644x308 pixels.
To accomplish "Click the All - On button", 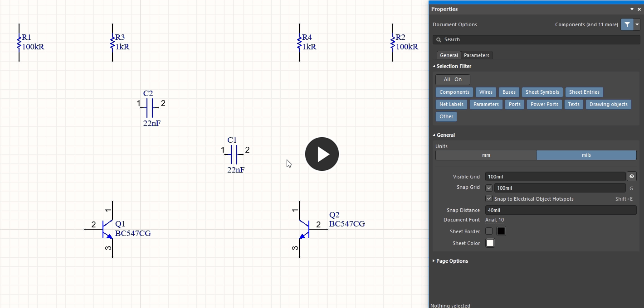I will point(453,79).
